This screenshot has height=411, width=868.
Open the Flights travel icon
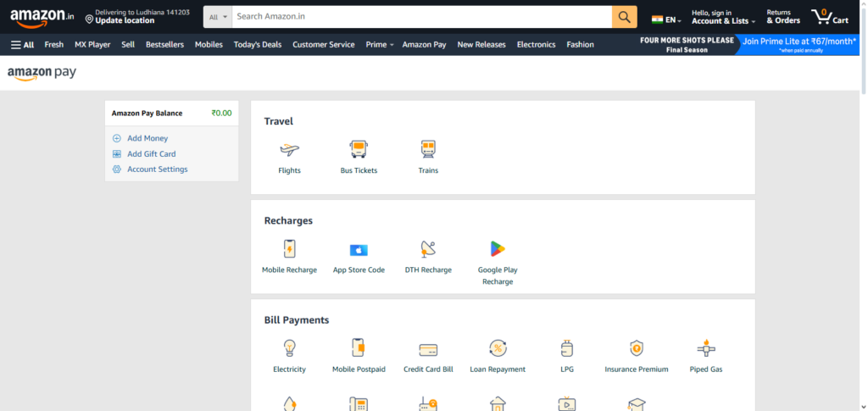point(290,149)
